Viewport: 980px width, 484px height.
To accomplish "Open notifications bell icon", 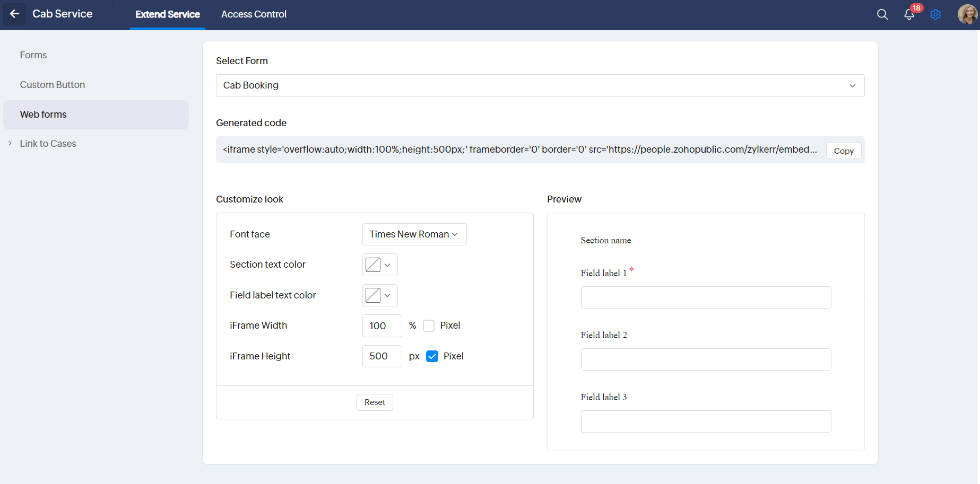I will 909,14.
